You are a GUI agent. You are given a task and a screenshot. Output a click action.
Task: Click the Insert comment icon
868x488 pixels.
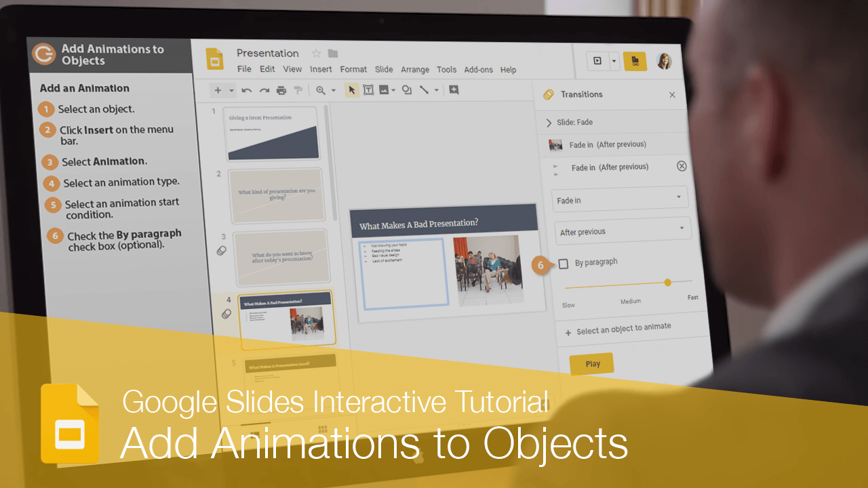click(x=453, y=89)
